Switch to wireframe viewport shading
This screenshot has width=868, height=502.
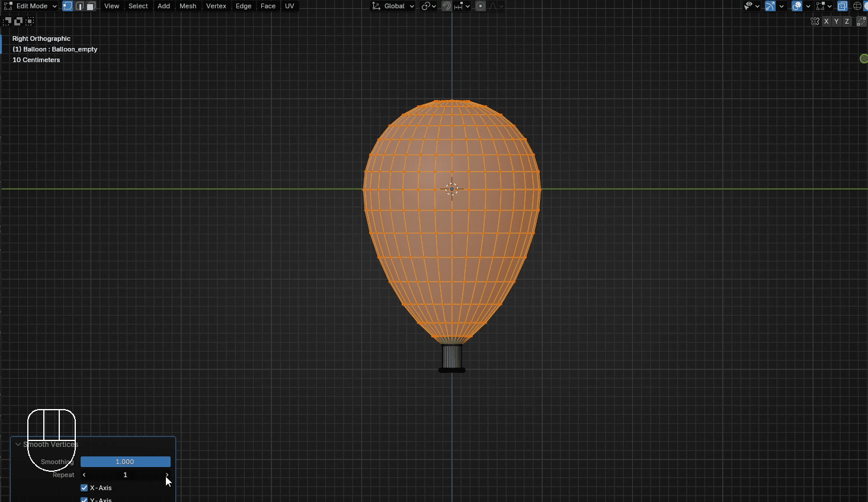coord(857,6)
